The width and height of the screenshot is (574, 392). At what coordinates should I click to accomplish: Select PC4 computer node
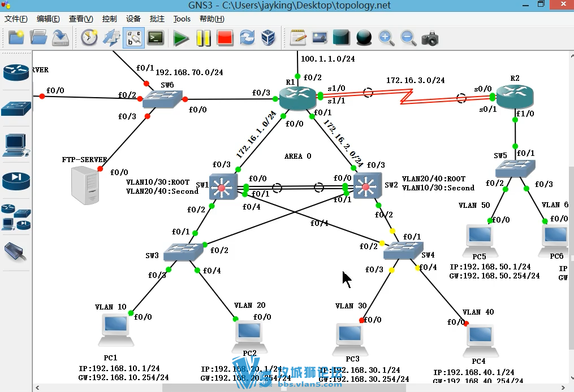(x=481, y=341)
